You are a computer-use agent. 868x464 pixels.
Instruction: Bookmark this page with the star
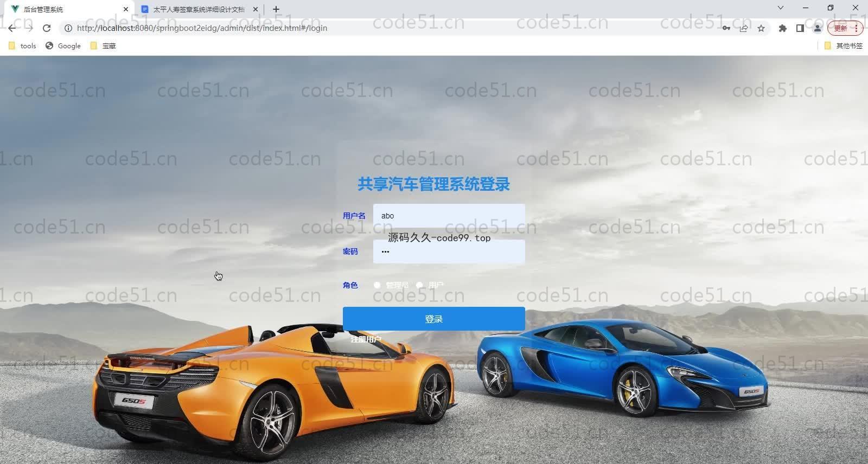point(761,28)
